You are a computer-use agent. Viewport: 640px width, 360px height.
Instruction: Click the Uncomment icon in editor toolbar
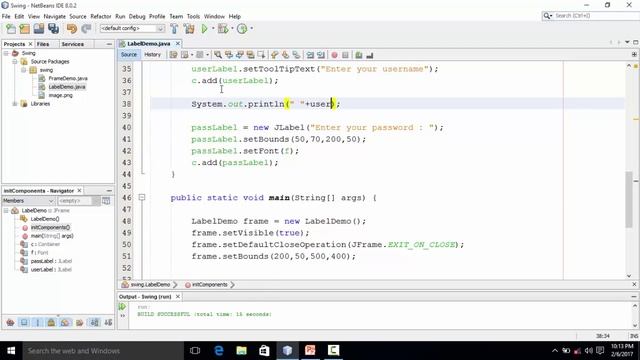(x=370, y=55)
